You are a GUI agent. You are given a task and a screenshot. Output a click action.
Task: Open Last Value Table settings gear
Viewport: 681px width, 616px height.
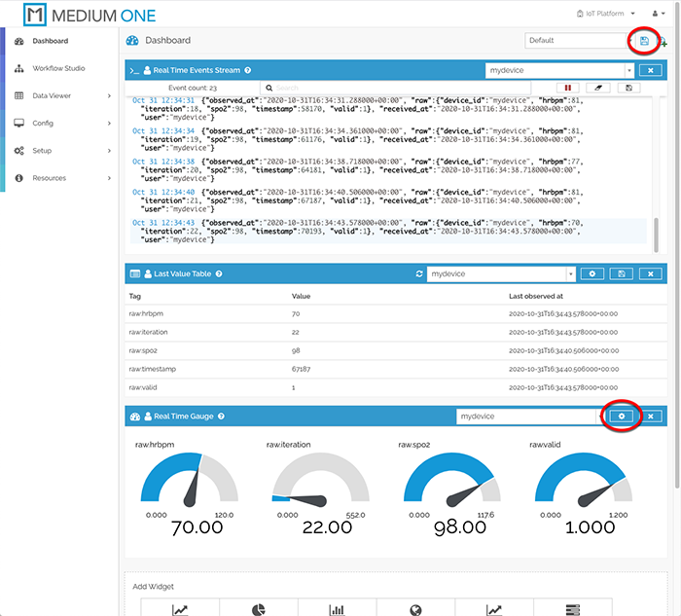click(x=594, y=274)
